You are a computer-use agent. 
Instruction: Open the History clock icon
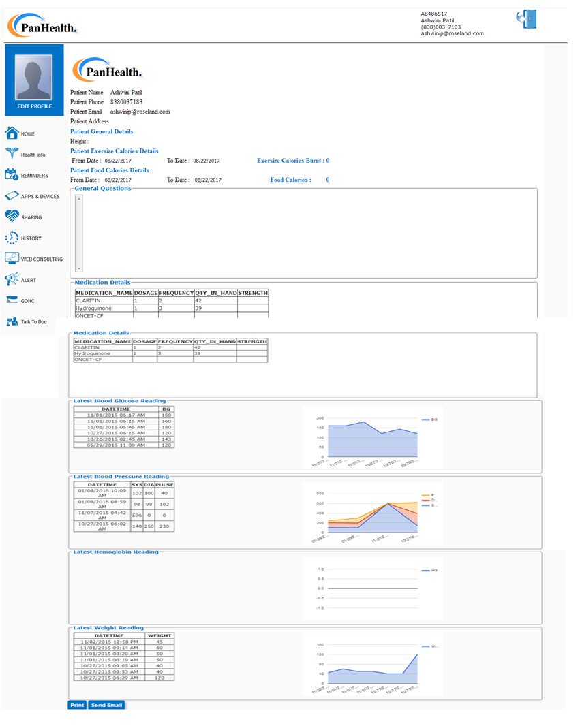click(12, 238)
